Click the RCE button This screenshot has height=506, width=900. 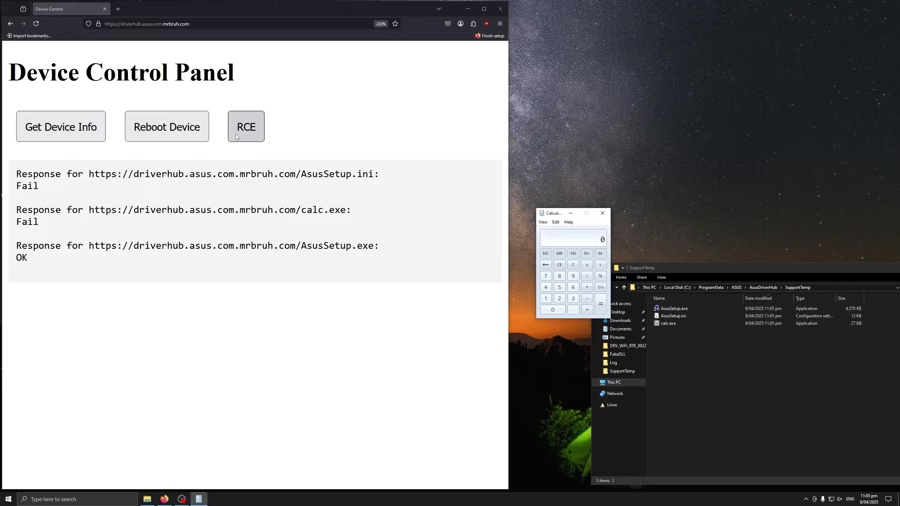point(246,127)
